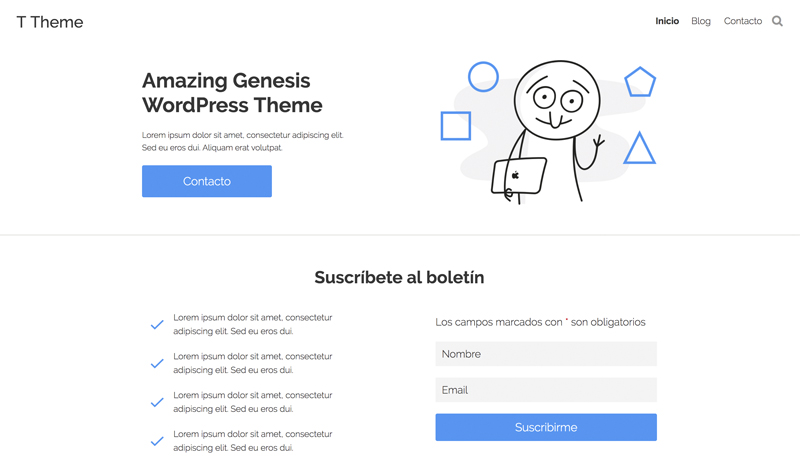Submit with the Suscribirme button
The width and height of the screenshot is (800, 475).
click(546, 427)
